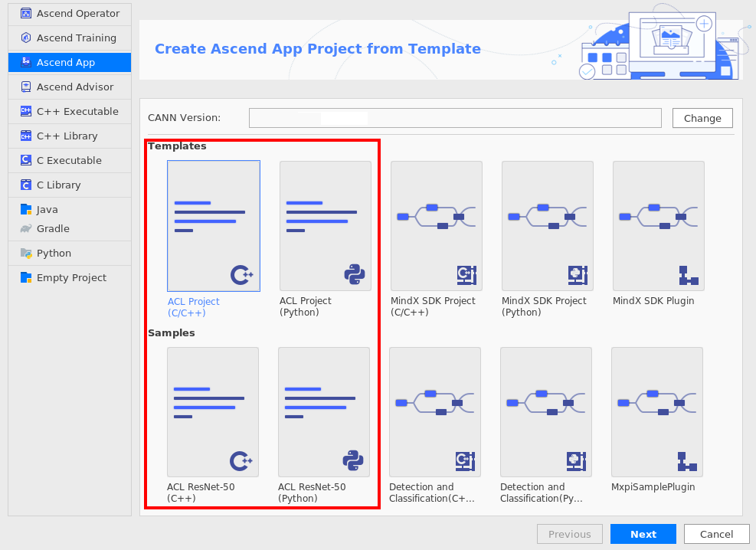The height and width of the screenshot is (550, 756).
Task: Click the Gradle elephant icon
Action: tap(26, 228)
